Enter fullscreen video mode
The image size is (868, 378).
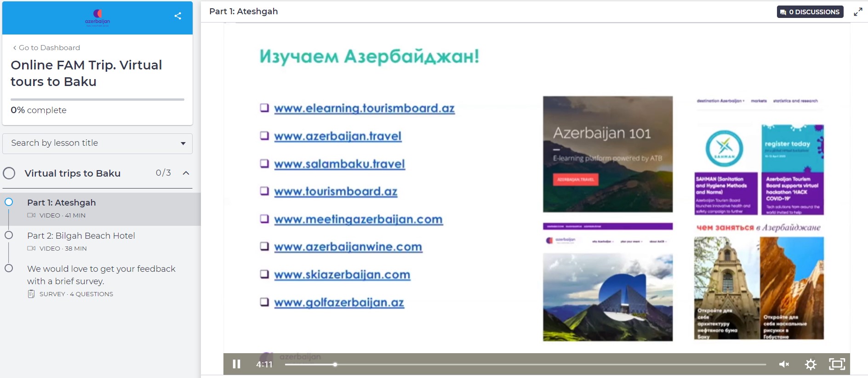tap(837, 364)
